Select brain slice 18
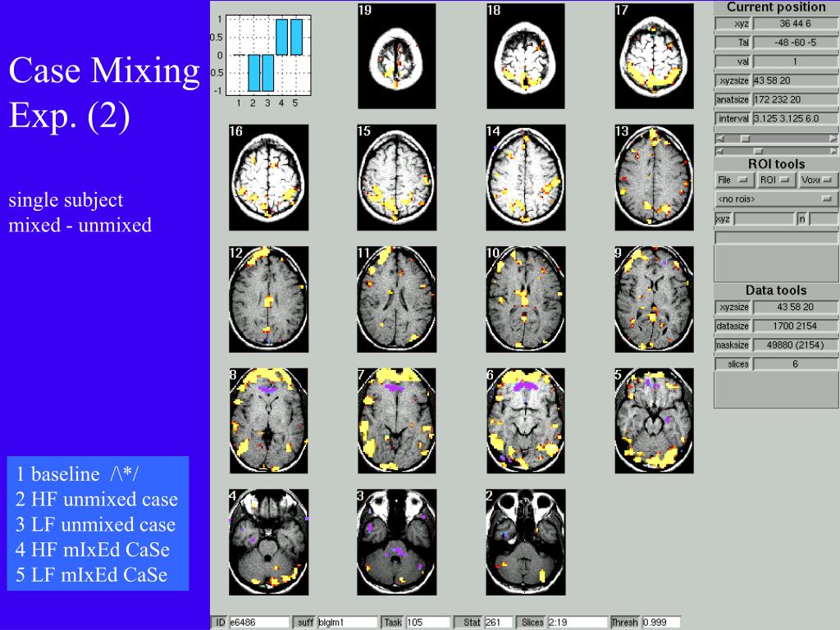 click(526, 57)
